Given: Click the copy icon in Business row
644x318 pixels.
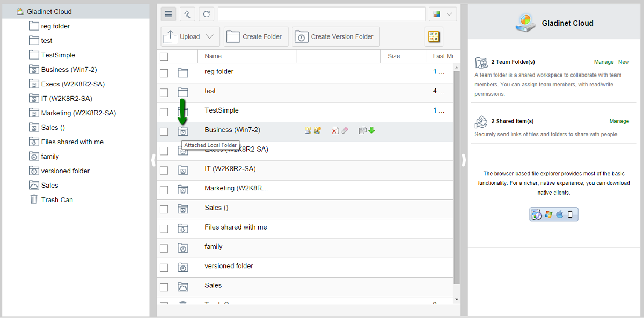Looking at the screenshot, I should 363,130.
